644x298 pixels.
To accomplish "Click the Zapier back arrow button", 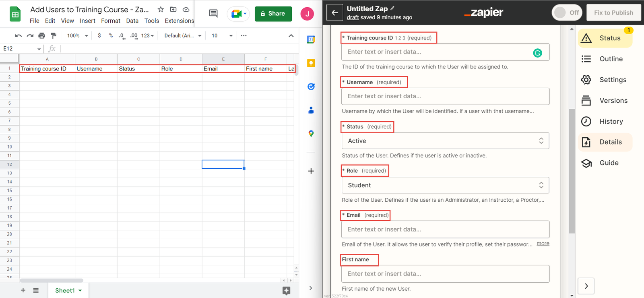I will tap(334, 13).
